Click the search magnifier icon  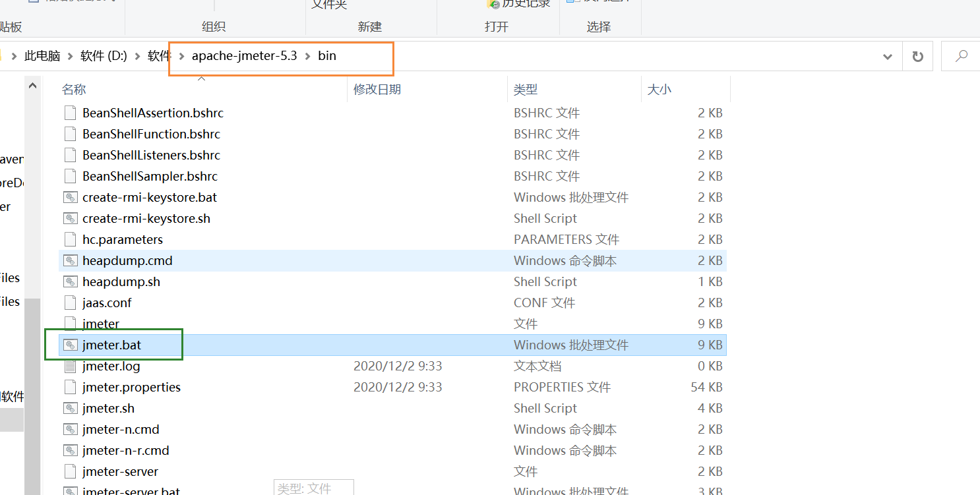tap(961, 56)
